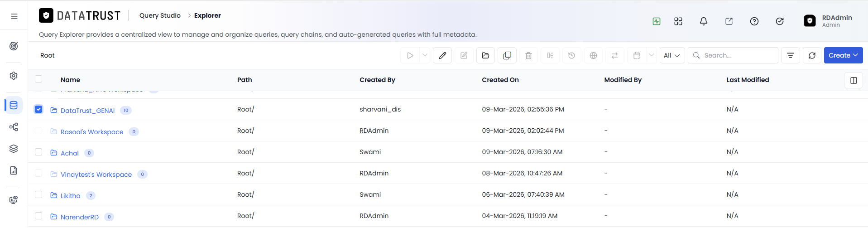Viewport: 868px width, 228px height.
Task: Open the Likitha folder link
Action: point(71,196)
